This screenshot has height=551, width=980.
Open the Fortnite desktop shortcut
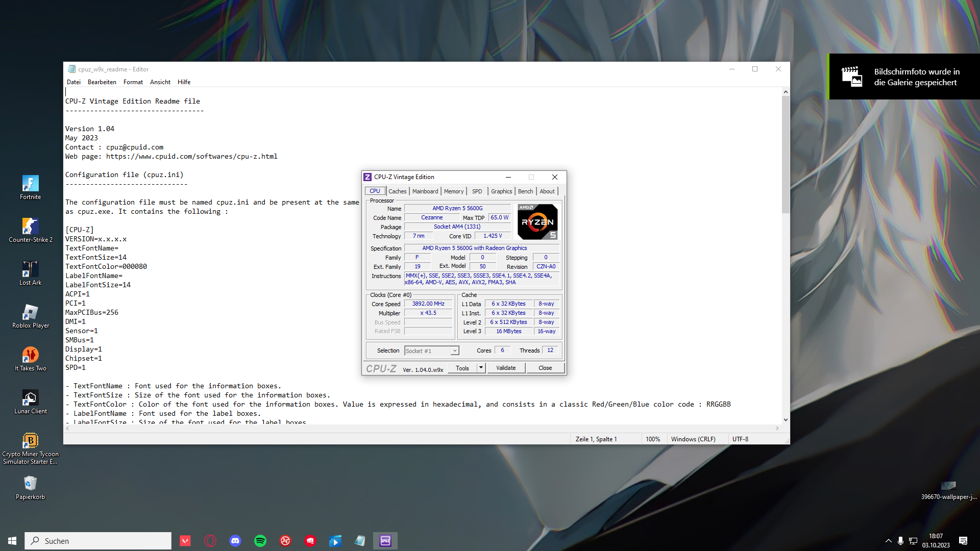(30, 184)
